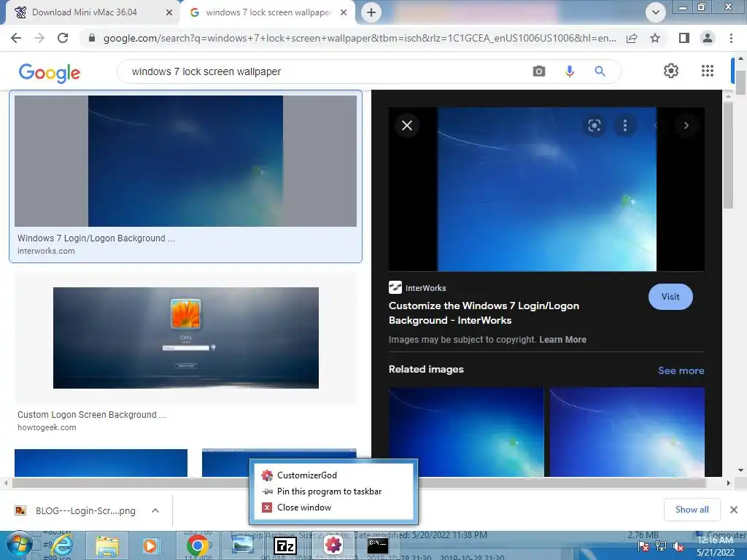The image size is (747, 560).
Task: Open the tab search dropdown
Action: (656, 12)
